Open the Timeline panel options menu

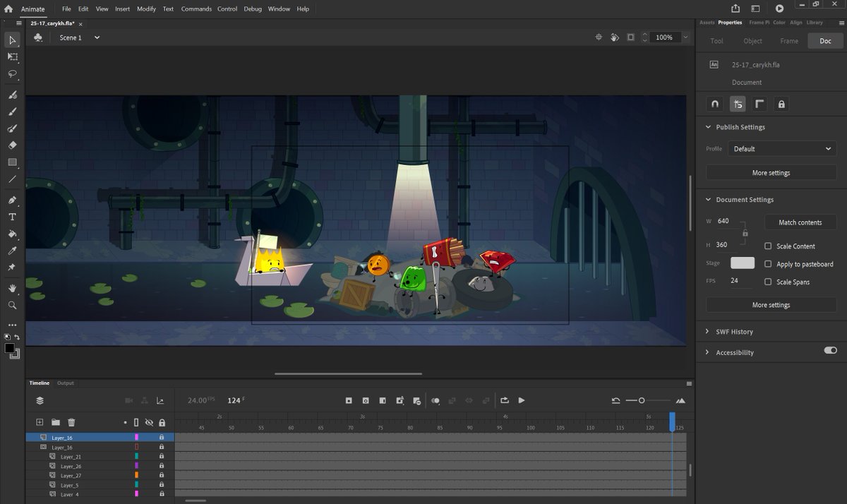point(689,383)
